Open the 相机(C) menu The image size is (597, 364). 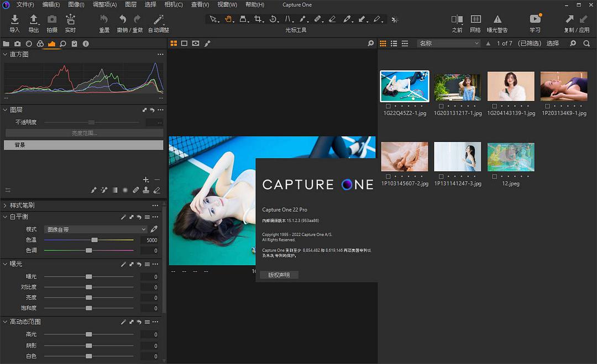click(x=174, y=4)
